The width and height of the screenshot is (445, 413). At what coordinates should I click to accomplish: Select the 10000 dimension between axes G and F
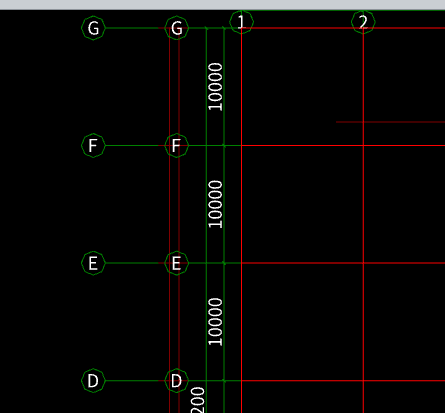click(x=215, y=87)
